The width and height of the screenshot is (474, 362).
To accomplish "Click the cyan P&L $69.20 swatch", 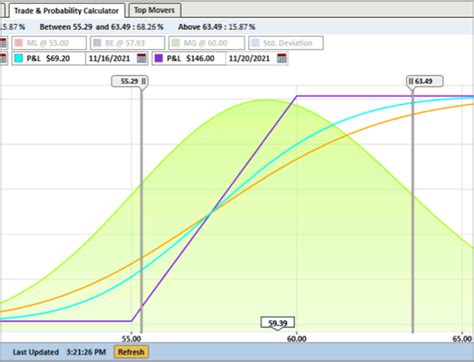I will [x=19, y=58].
